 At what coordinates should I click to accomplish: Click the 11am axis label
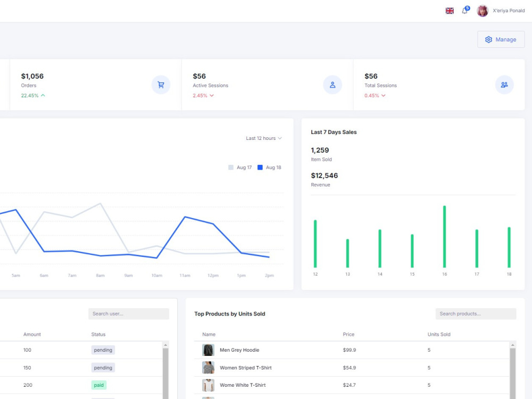pyautogui.click(x=185, y=276)
